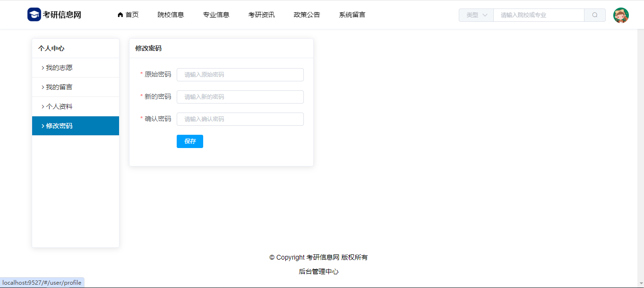Click the school or major search box
Image resolution: width=644 pixels, height=288 pixels.
point(539,15)
